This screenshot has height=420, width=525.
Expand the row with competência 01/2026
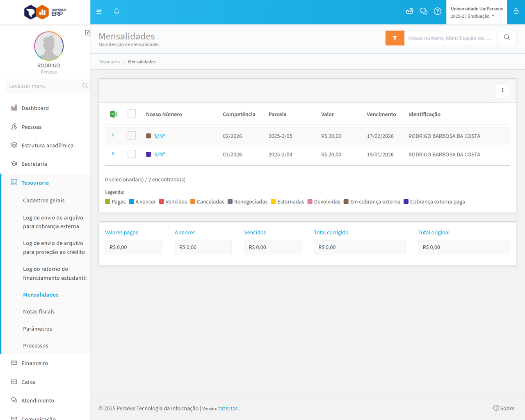(113, 154)
